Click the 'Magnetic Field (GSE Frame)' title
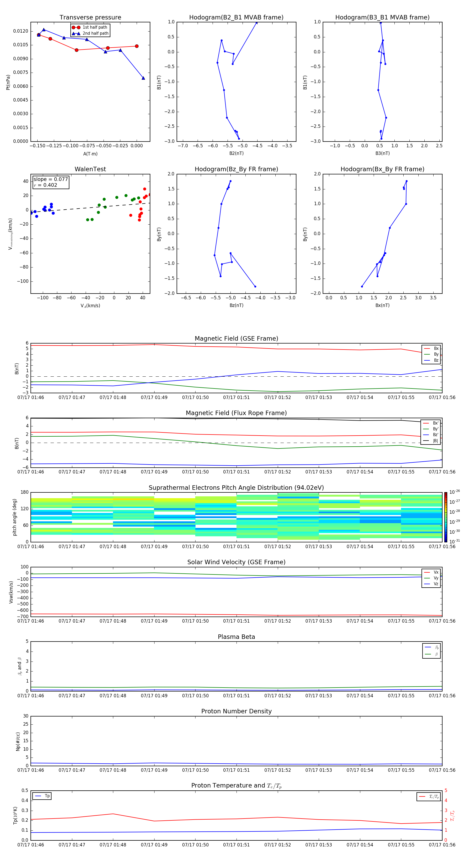This screenshot has height=868, width=473. coord(236,339)
